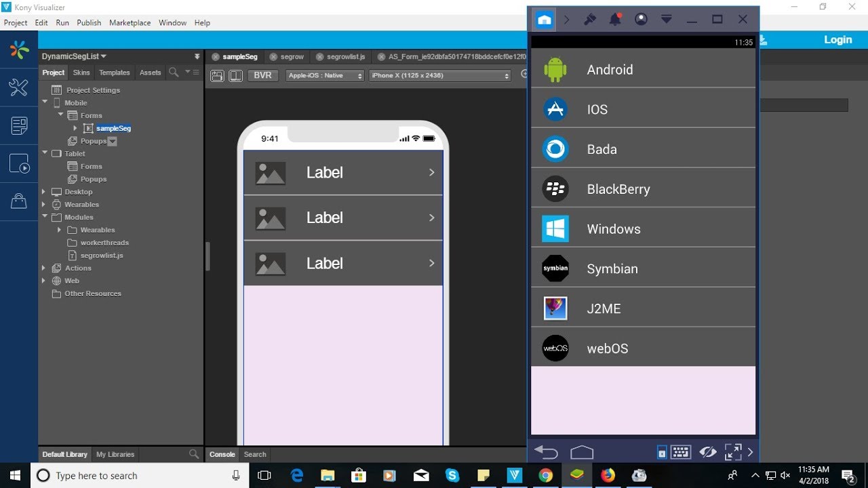
Task: Click the search magnifier in Project panel
Action: click(x=174, y=73)
